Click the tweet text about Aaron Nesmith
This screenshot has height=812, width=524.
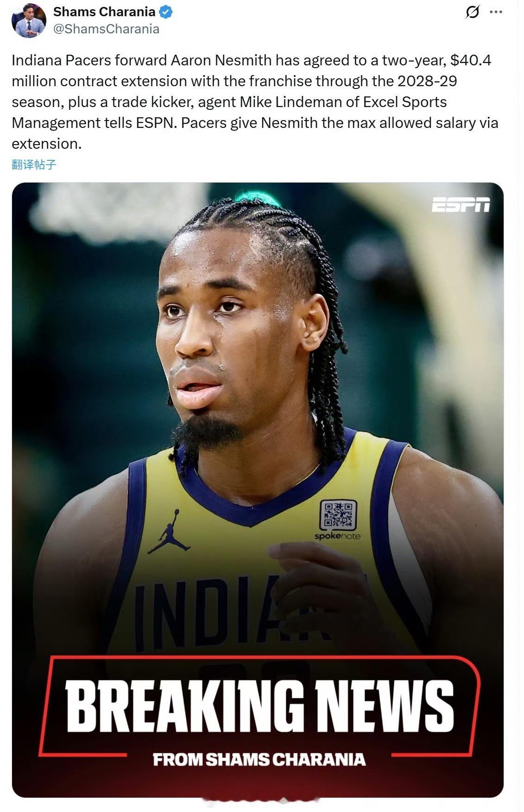pyautogui.click(x=255, y=102)
